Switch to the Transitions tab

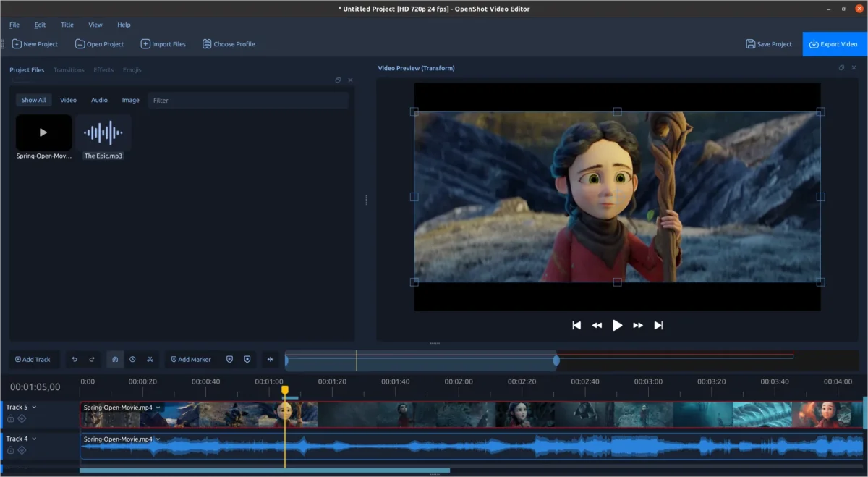[69, 70]
